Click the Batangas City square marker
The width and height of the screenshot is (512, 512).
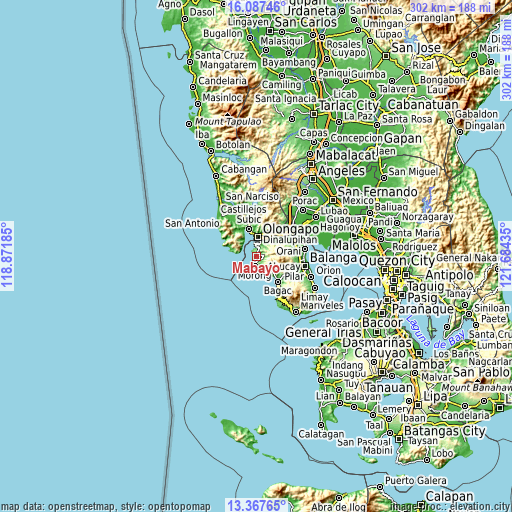[x=399, y=439]
